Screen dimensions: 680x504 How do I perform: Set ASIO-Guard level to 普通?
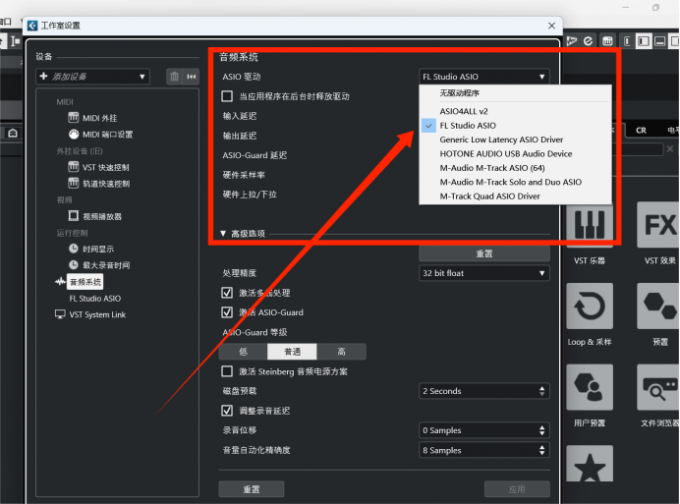point(292,352)
